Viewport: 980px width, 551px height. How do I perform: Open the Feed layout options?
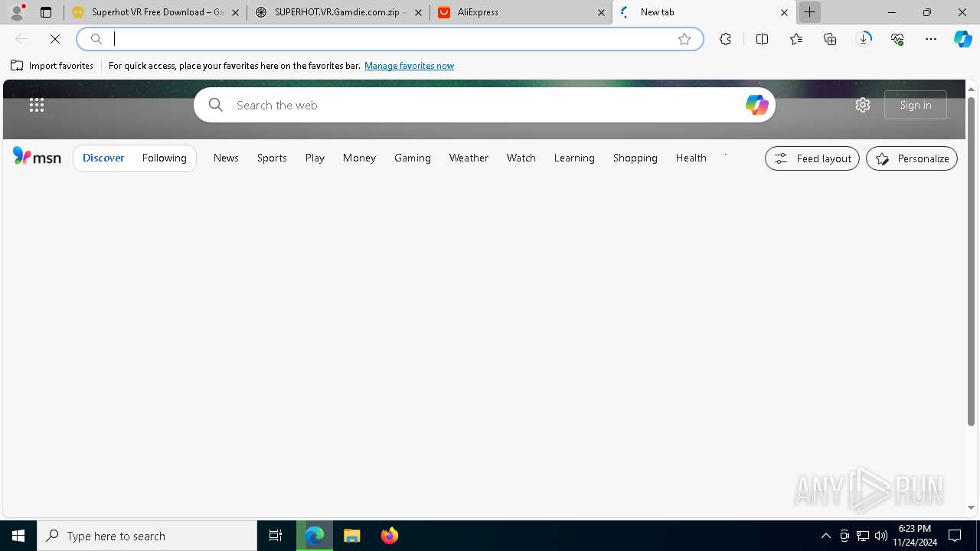click(812, 158)
